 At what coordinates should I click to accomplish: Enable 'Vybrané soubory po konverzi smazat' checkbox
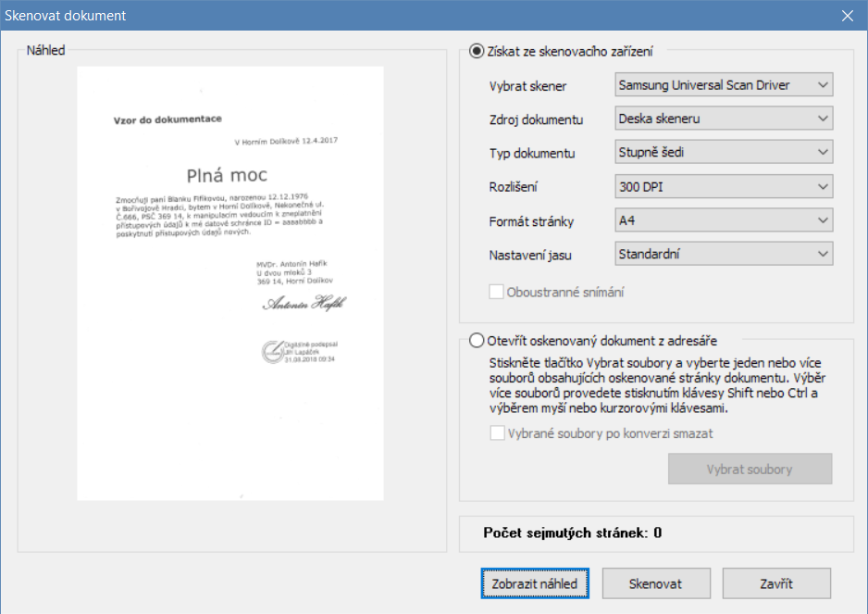coord(497,433)
